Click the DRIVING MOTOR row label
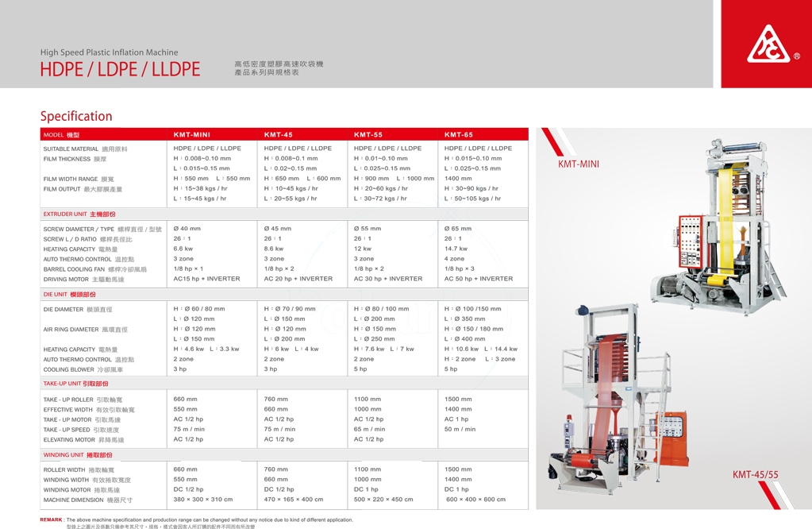Image resolution: width=812 pixels, height=529 pixels. (x=83, y=280)
